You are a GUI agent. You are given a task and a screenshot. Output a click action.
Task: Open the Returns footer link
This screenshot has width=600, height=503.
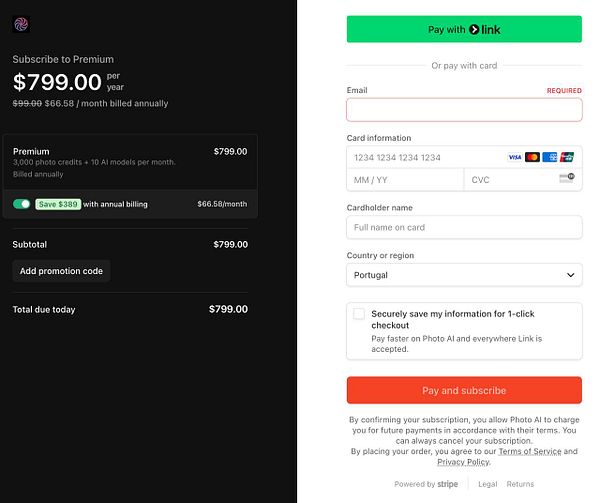(520, 484)
